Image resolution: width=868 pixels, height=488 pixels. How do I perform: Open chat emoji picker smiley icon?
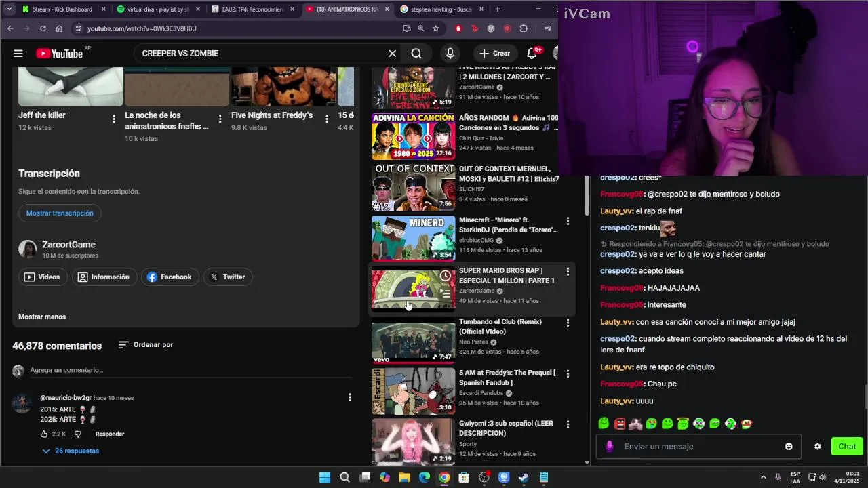click(x=789, y=447)
